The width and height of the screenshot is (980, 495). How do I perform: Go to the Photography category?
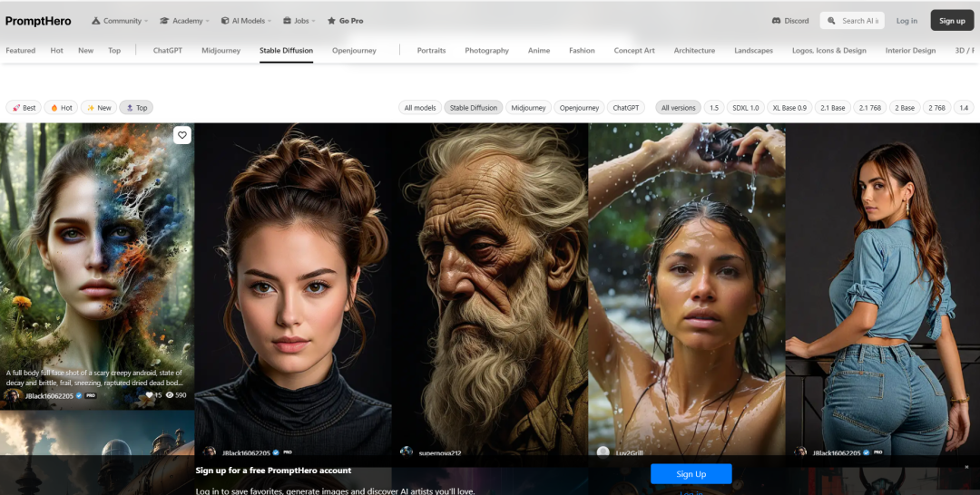487,51
